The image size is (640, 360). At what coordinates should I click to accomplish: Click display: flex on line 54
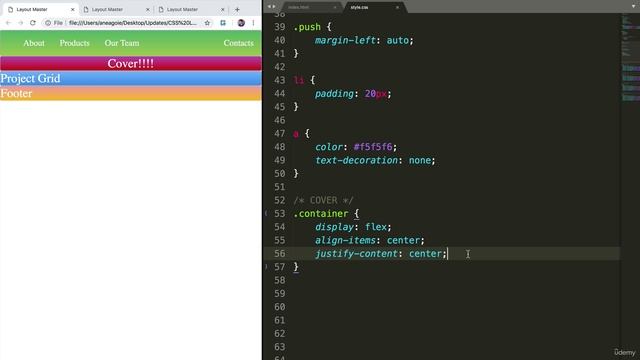pos(353,227)
